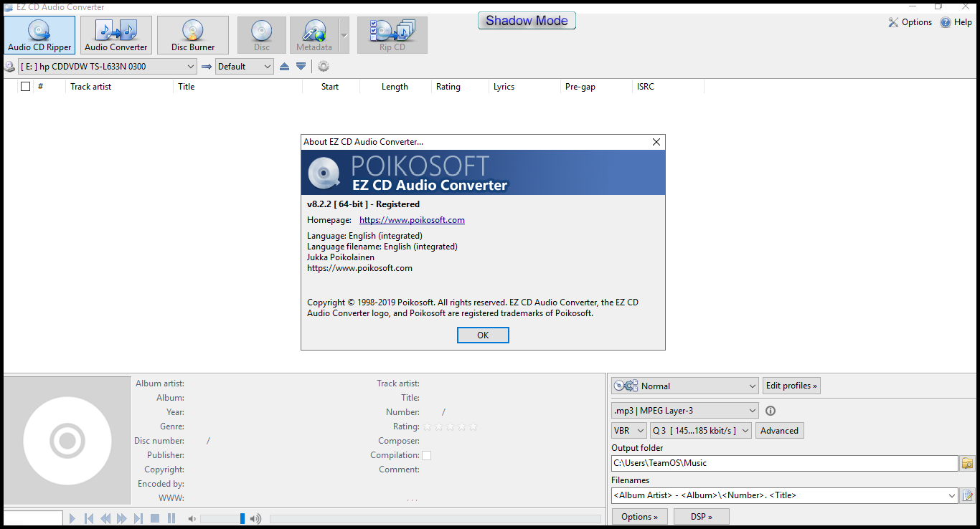The image size is (980, 529).
Task: Click the fast forward button
Action: 122,518
